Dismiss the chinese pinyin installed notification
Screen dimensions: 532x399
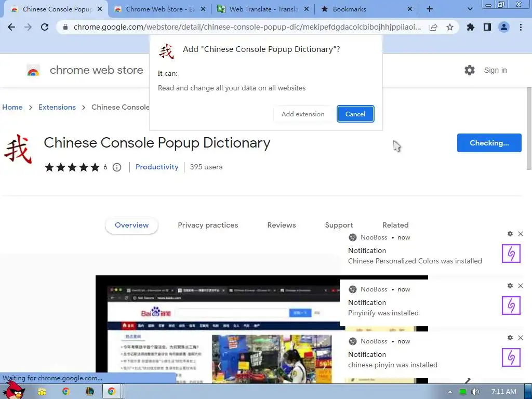tap(521, 338)
